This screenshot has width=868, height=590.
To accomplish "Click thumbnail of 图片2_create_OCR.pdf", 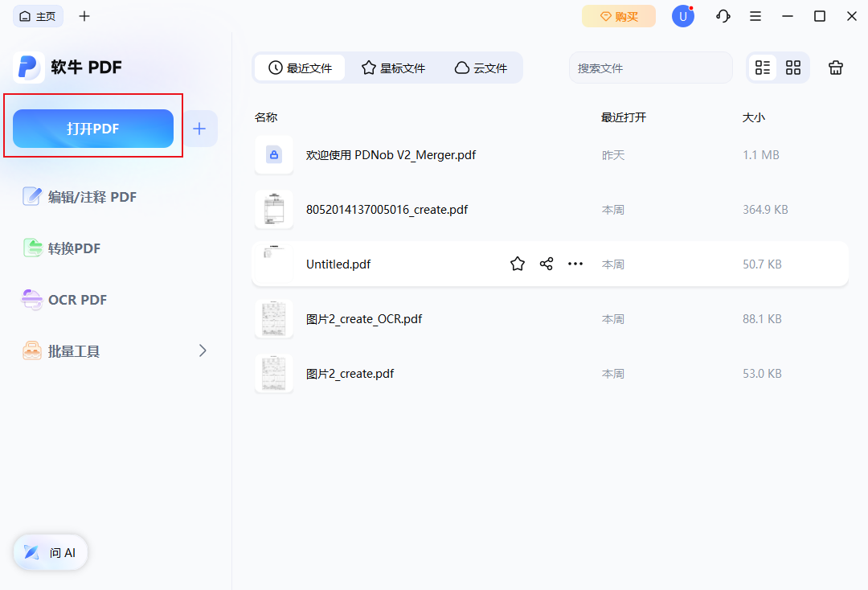I will point(273,319).
